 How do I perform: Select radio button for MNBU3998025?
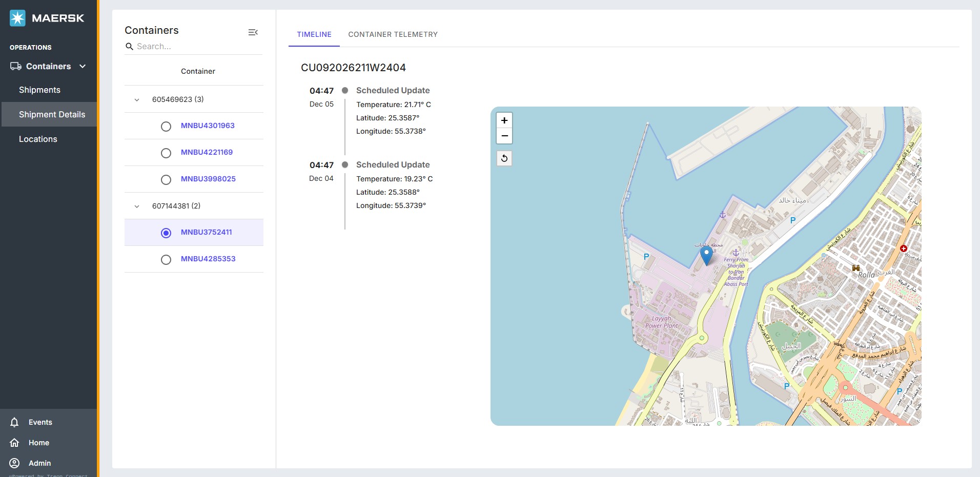(x=166, y=180)
